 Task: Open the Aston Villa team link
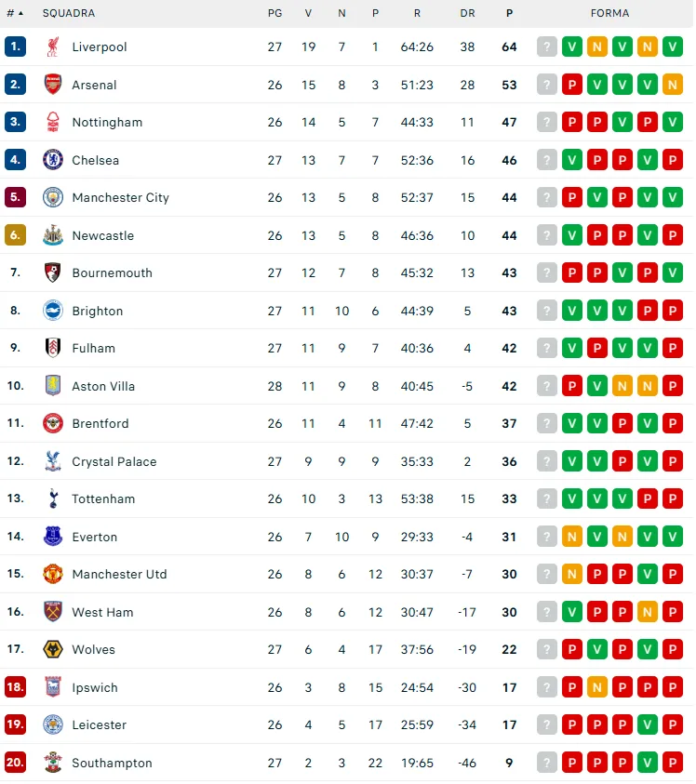(103, 387)
